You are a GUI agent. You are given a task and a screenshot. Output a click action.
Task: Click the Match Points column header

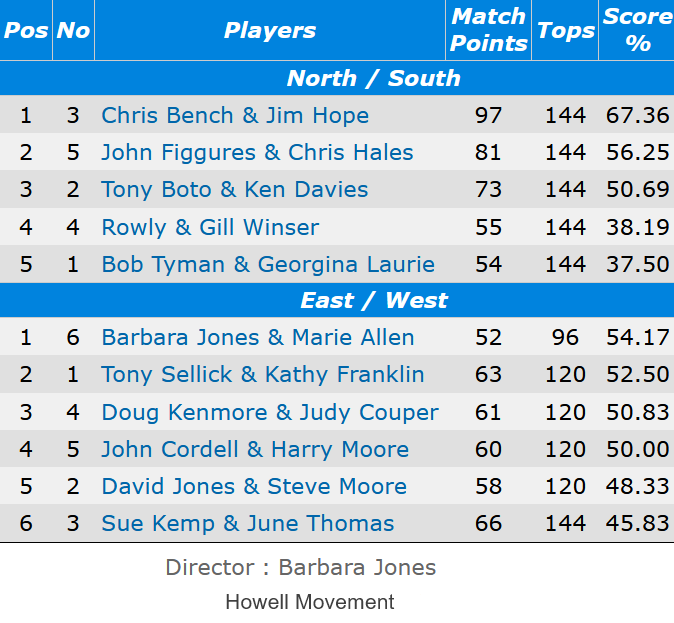click(x=488, y=30)
